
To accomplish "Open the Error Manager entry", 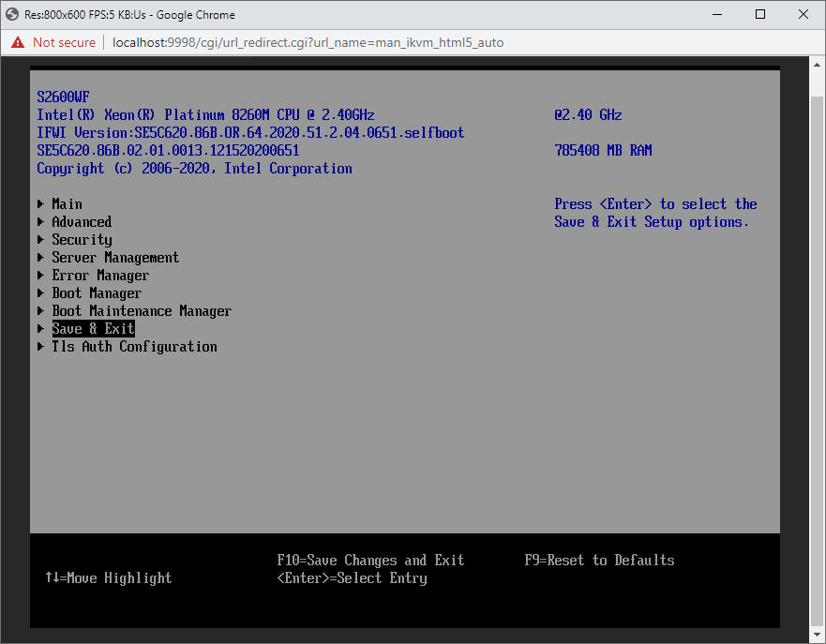I will (100, 276).
